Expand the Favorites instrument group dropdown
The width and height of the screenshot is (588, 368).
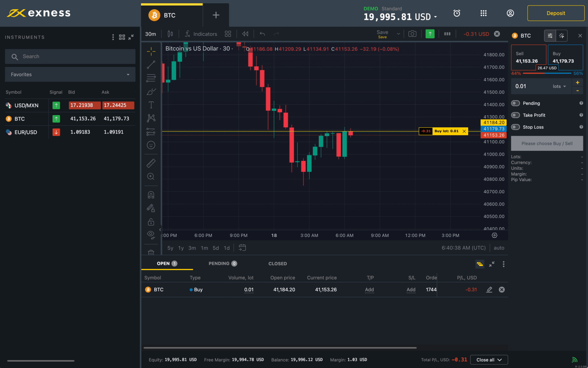click(x=70, y=74)
